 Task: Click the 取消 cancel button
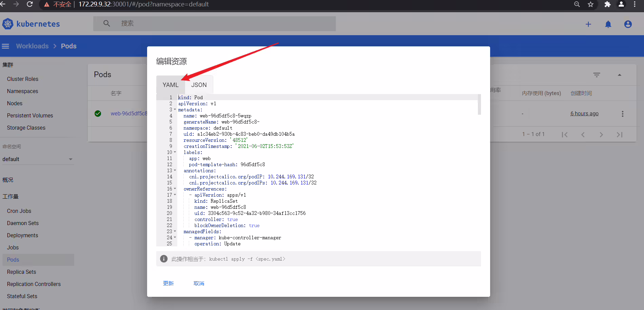pos(199,283)
